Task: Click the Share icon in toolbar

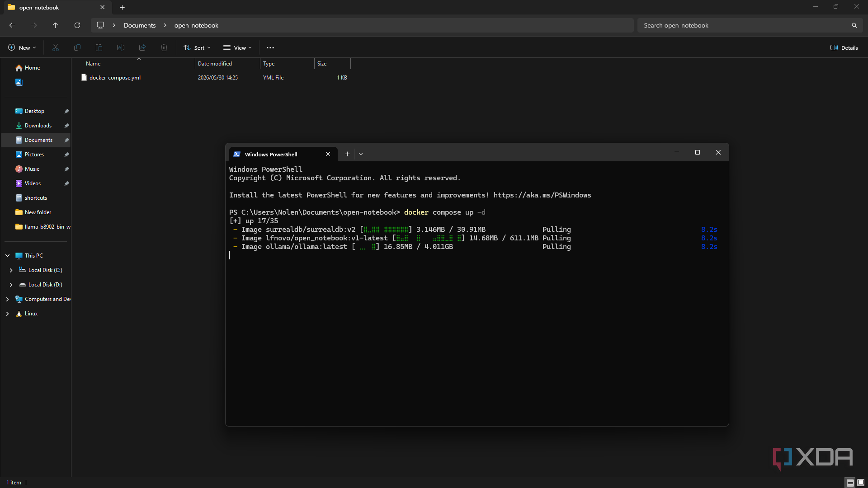Action: (x=142, y=47)
